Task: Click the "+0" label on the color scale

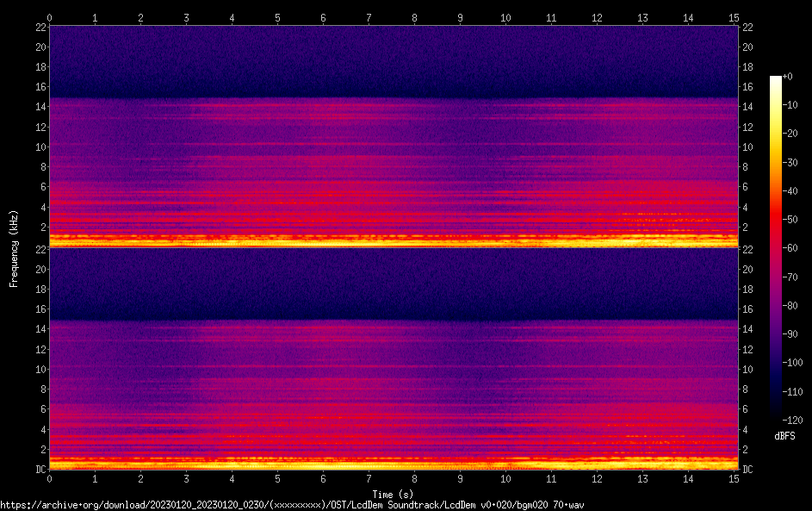Action: click(x=787, y=77)
